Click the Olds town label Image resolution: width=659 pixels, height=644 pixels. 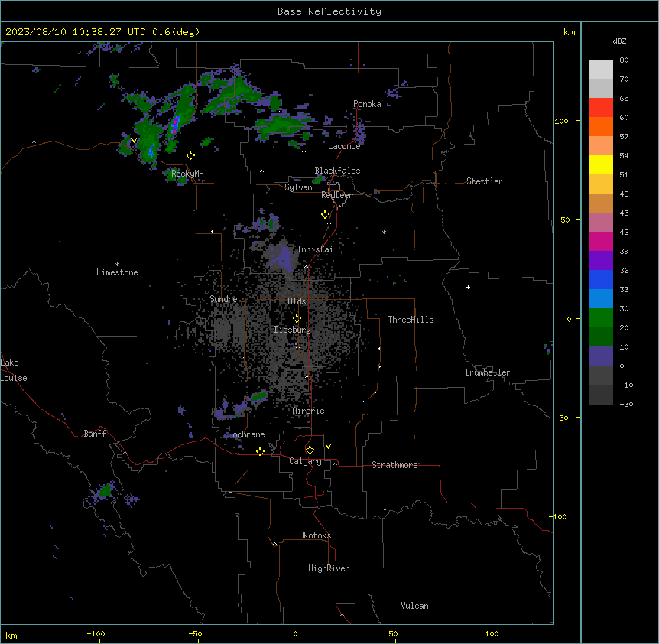297,301
